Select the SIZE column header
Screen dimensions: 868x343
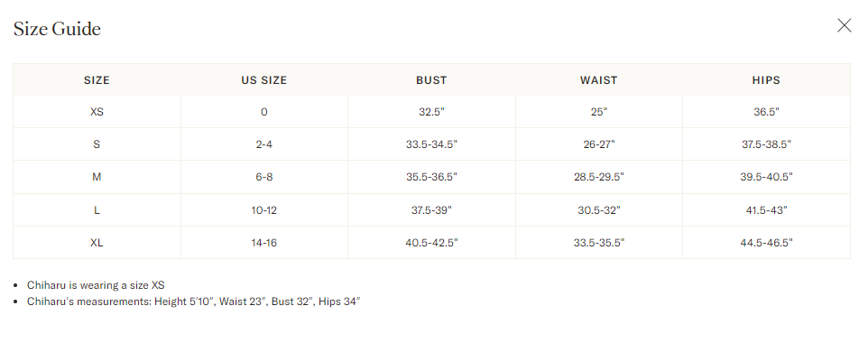(97, 79)
